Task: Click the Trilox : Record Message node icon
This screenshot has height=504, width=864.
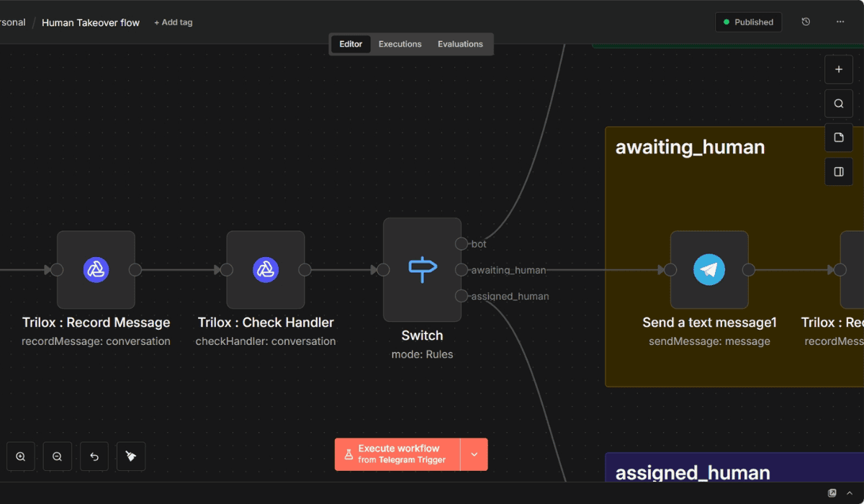Action: (96, 269)
